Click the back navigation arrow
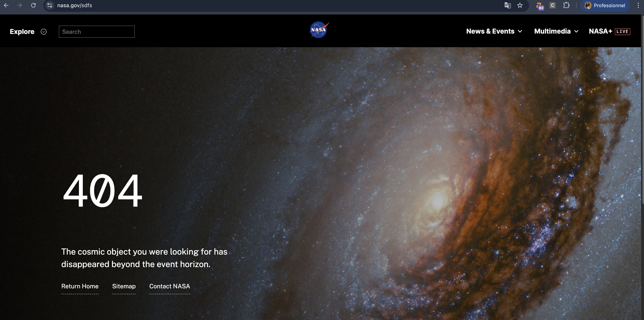 point(6,5)
